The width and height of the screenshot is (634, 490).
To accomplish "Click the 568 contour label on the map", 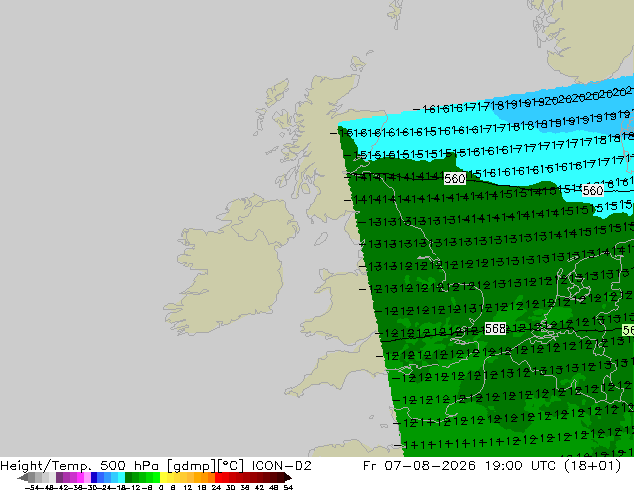I will (x=495, y=329).
